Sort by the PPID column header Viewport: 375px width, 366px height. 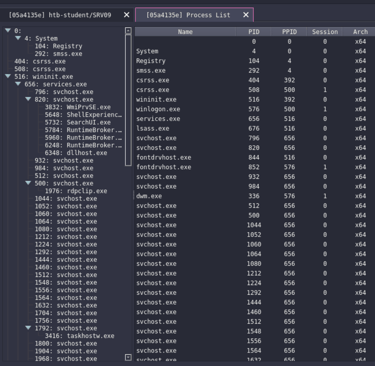289,32
